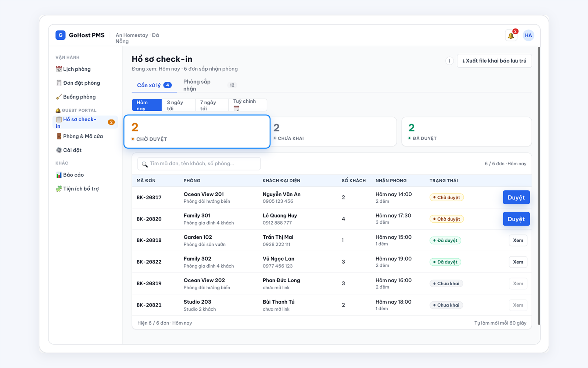This screenshot has width=588, height=368.
Task: View booking BK-20818 with Xem
Action: point(518,240)
